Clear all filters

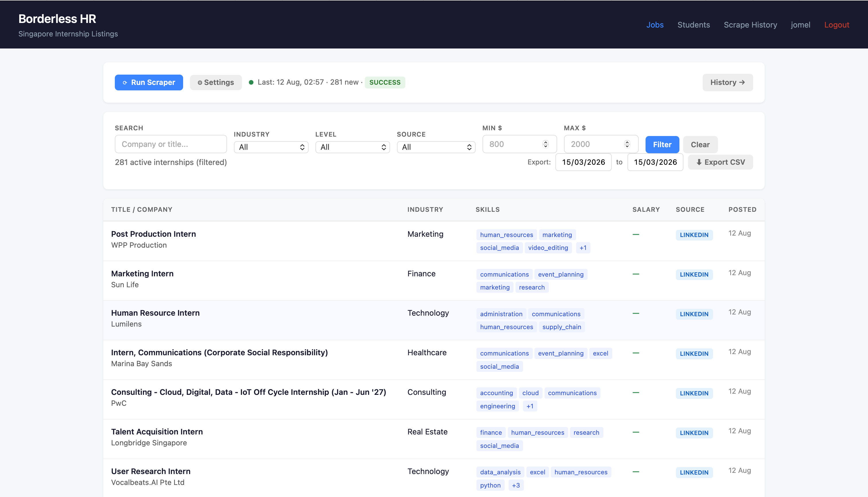[x=700, y=144]
